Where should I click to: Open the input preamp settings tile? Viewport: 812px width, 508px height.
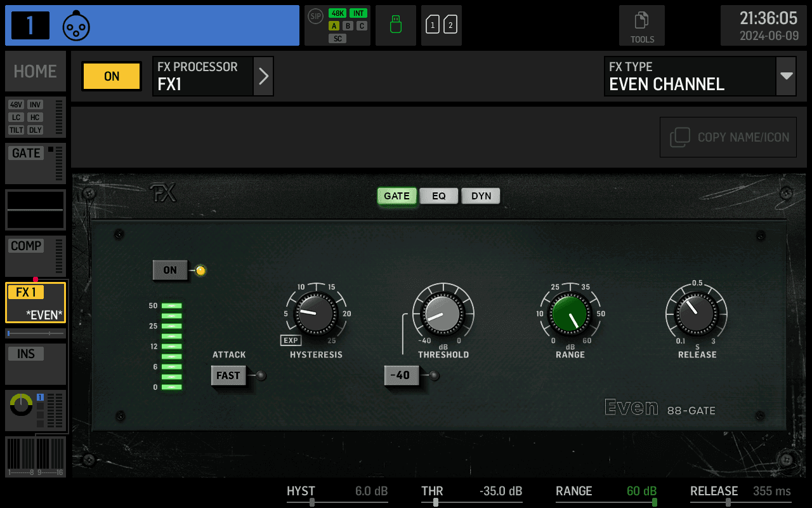point(36,117)
